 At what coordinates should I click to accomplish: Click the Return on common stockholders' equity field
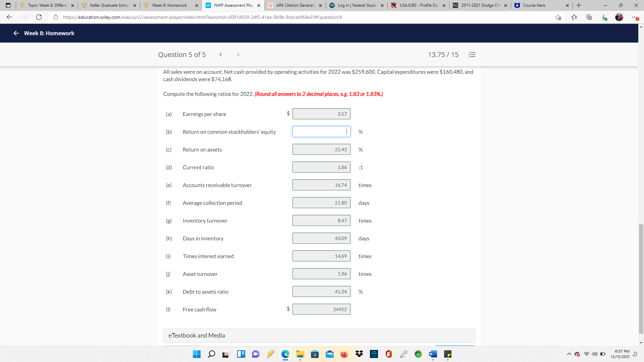pyautogui.click(x=321, y=131)
